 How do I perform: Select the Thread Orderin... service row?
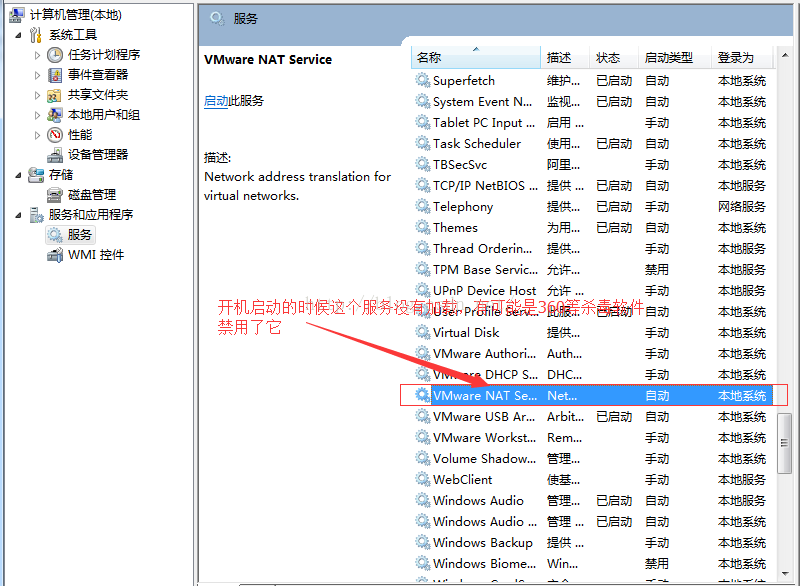pyautogui.click(x=592, y=248)
